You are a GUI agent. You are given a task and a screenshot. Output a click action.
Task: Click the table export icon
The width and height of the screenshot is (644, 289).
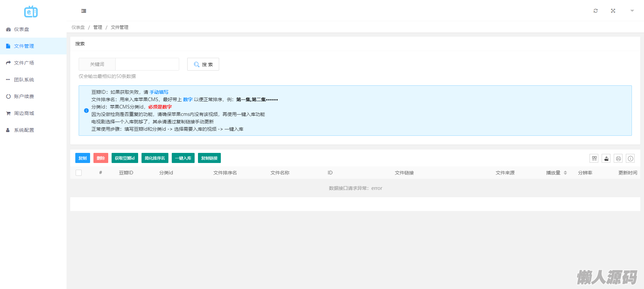(606, 158)
